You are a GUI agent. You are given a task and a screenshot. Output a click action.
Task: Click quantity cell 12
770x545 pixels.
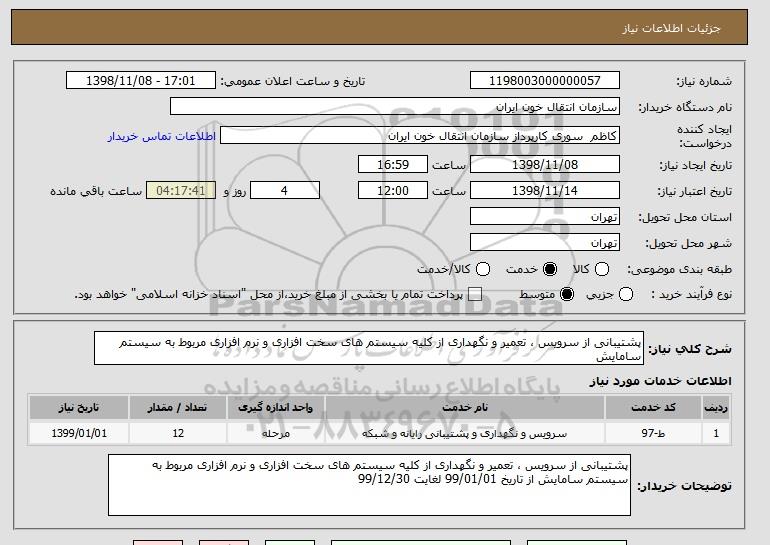[x=177, y=434]
